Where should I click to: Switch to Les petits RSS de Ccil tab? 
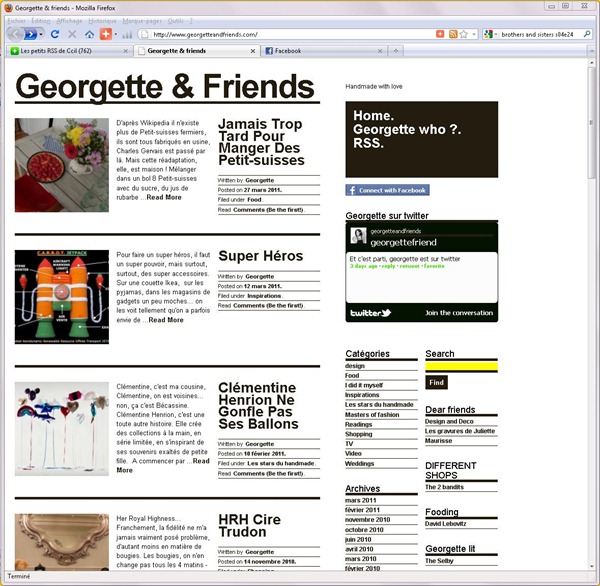coord(70,51)
